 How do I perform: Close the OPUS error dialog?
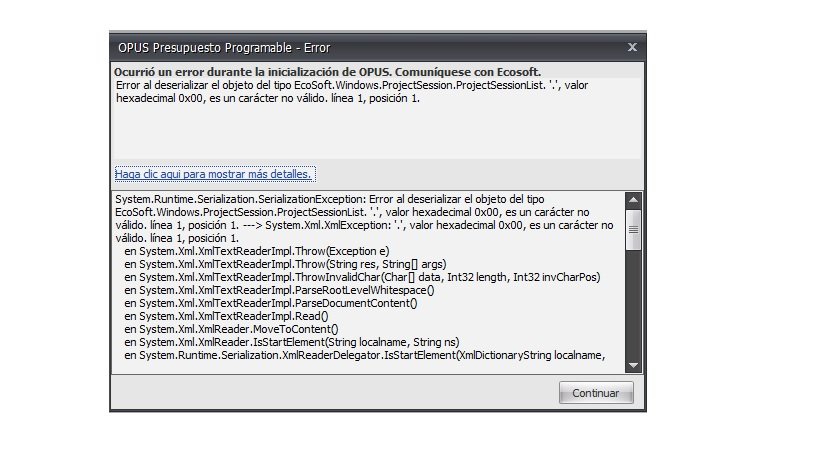pyautogui.click(x=632, y=47)
